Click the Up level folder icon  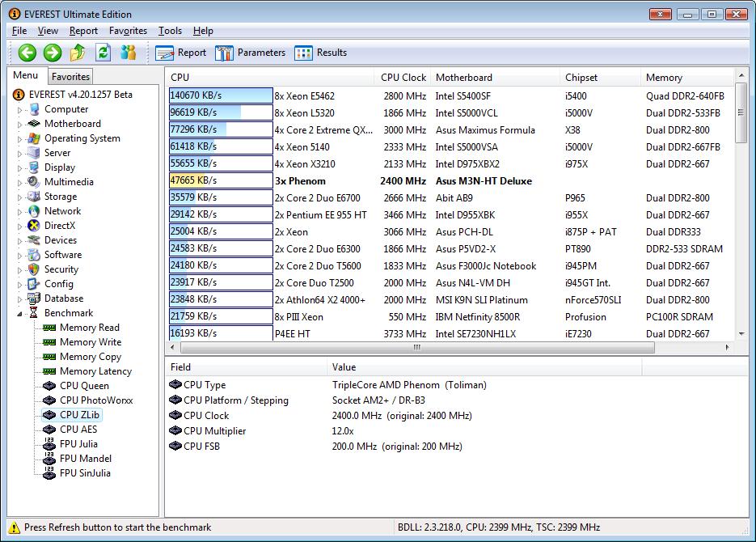click(78, 53)
